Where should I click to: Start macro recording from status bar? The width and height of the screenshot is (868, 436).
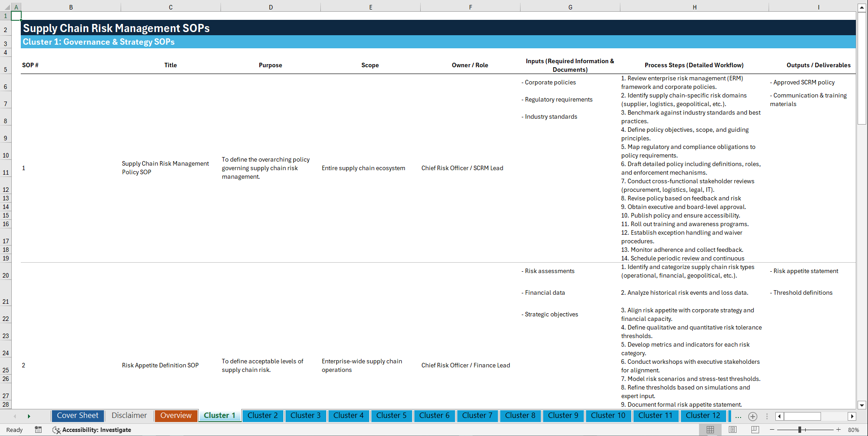pos(38,430)
